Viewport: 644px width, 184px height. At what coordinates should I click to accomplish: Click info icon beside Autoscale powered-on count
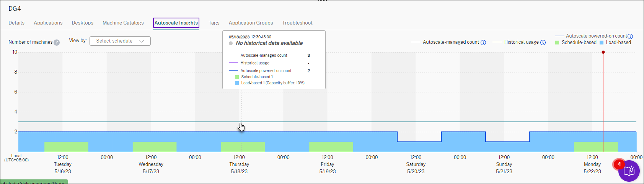[630, 36]
